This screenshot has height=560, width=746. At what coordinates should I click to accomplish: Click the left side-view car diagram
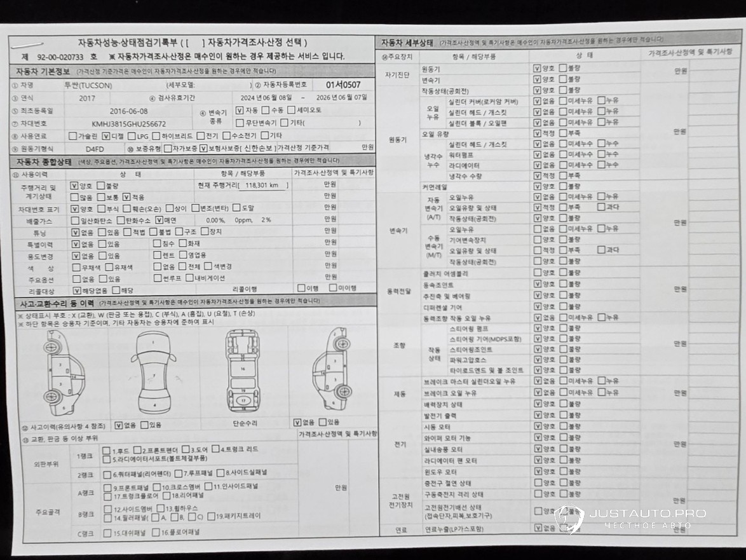(x=60, y=373)
